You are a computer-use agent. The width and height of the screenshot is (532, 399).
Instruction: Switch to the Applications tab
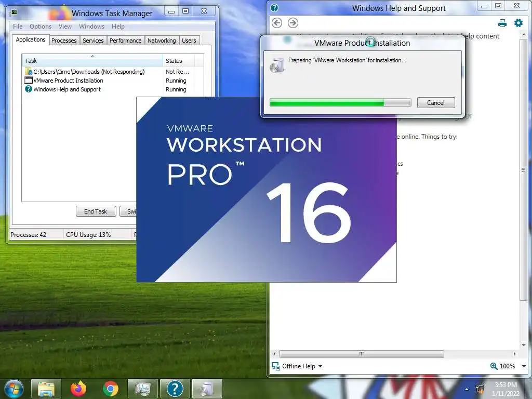31,39
